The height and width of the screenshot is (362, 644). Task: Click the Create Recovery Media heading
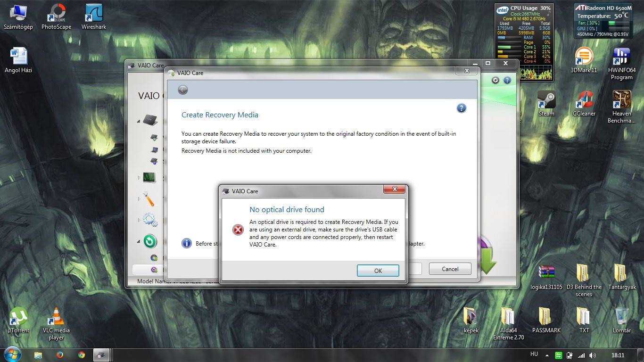coord(220,115)
